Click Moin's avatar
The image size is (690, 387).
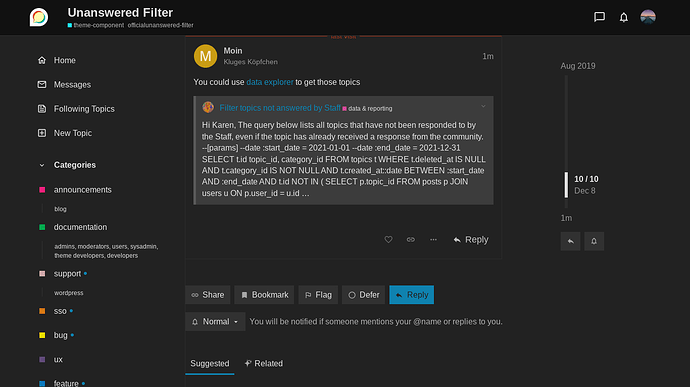point(206,56)
